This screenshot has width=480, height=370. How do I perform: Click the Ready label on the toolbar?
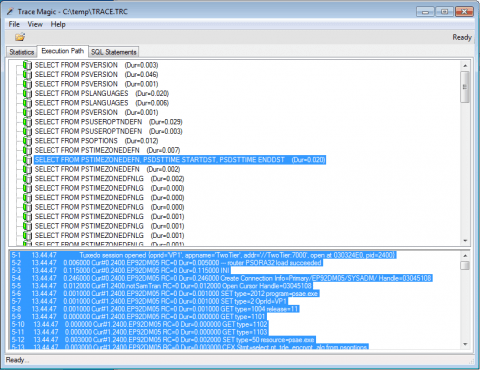click(x=462, y=37)
